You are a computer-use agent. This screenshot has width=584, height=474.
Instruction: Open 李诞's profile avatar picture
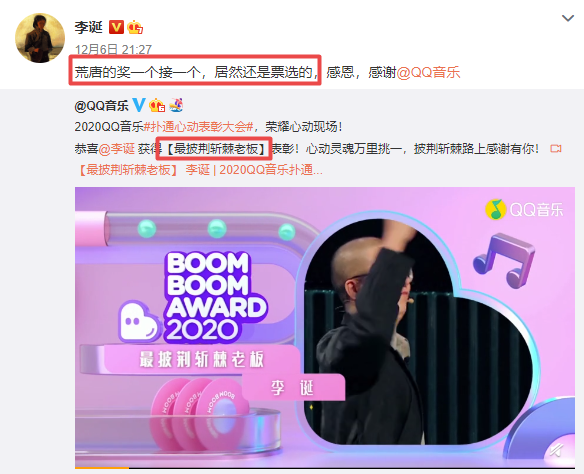pyautogui.click(x=40, y=38)
